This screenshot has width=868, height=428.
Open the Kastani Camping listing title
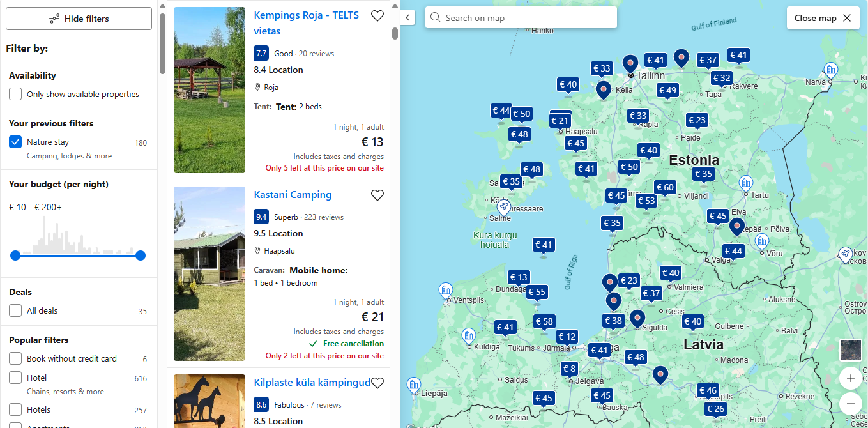tap(293, 195)
